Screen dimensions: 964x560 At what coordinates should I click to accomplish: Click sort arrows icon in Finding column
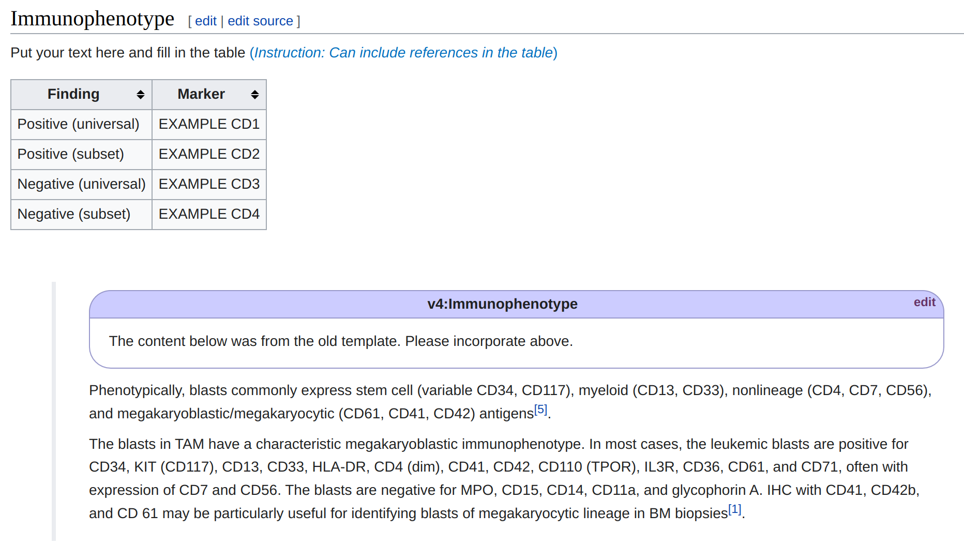[140, 95]
